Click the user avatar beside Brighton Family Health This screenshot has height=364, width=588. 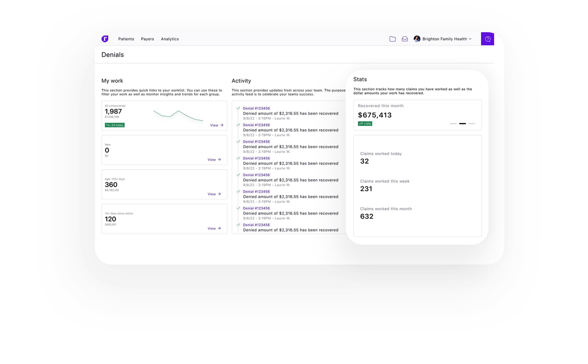(x=417, y=39)
